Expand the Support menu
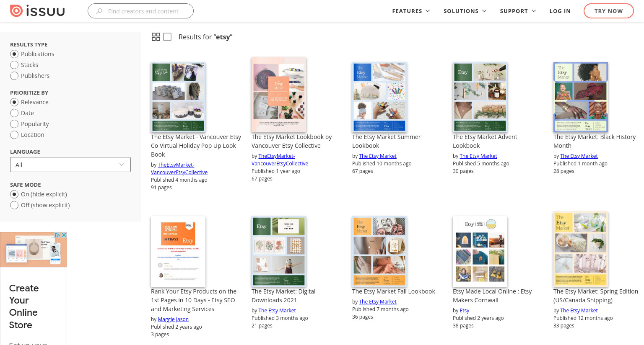The height and width of the screenshot is (345, 644). tap(518, 11)
